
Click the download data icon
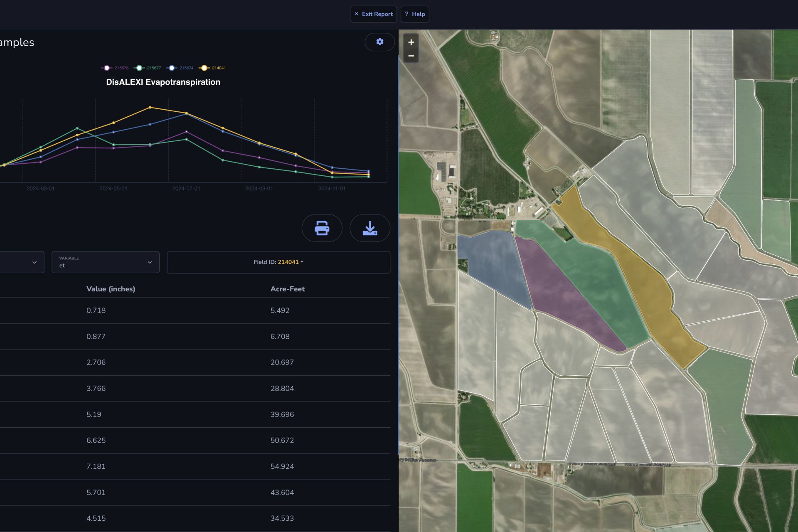click(x=369, y=228)
